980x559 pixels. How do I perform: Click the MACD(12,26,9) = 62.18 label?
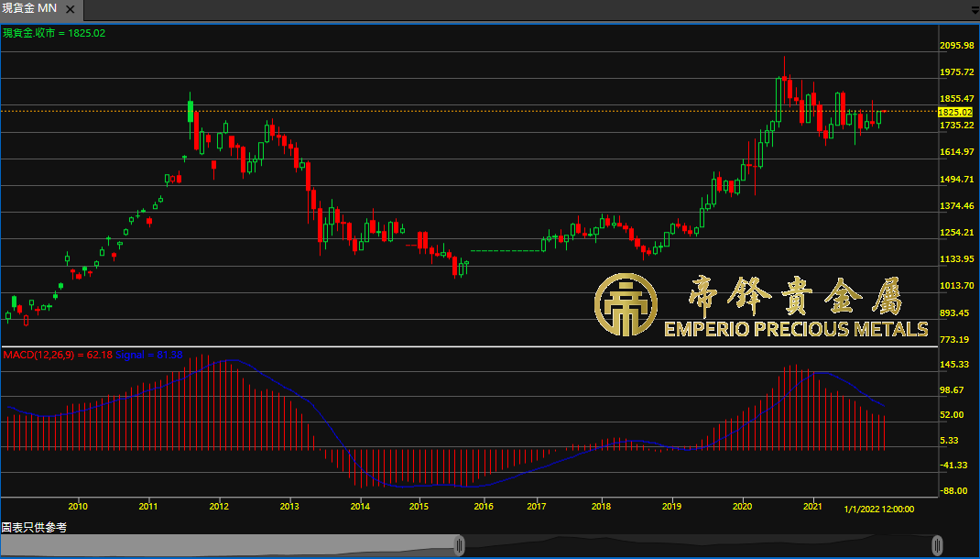[58, 355]
